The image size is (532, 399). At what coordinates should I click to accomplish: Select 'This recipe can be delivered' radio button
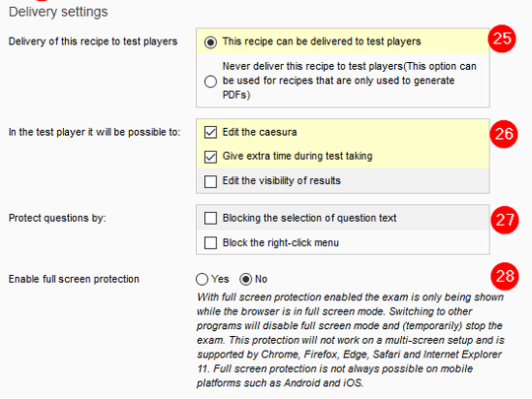point(211,42)
